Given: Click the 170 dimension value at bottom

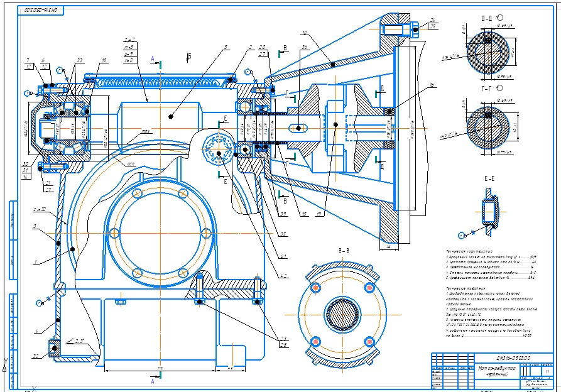Looking at the screenshot, I should 160,368.
